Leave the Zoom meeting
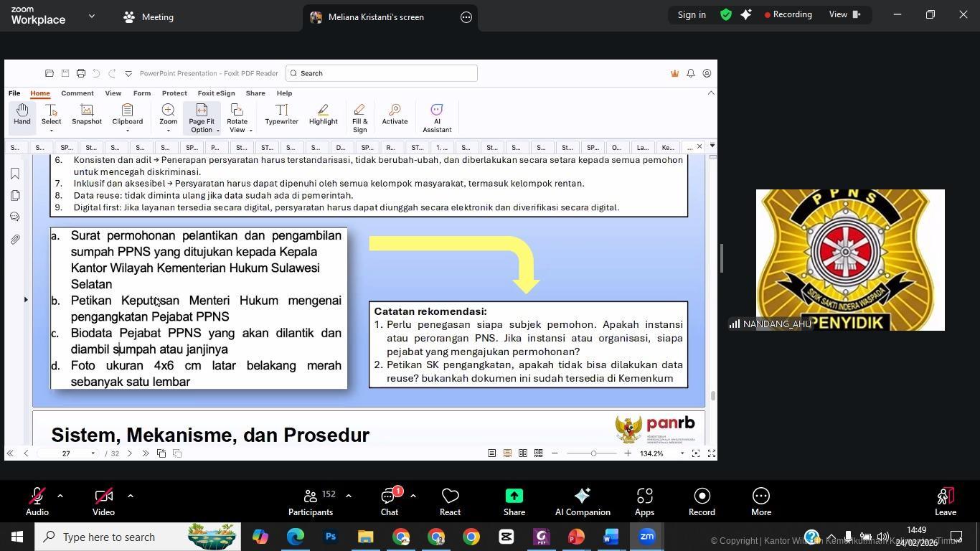This screenshot has width=980, height=551. [x=945, y=501]
